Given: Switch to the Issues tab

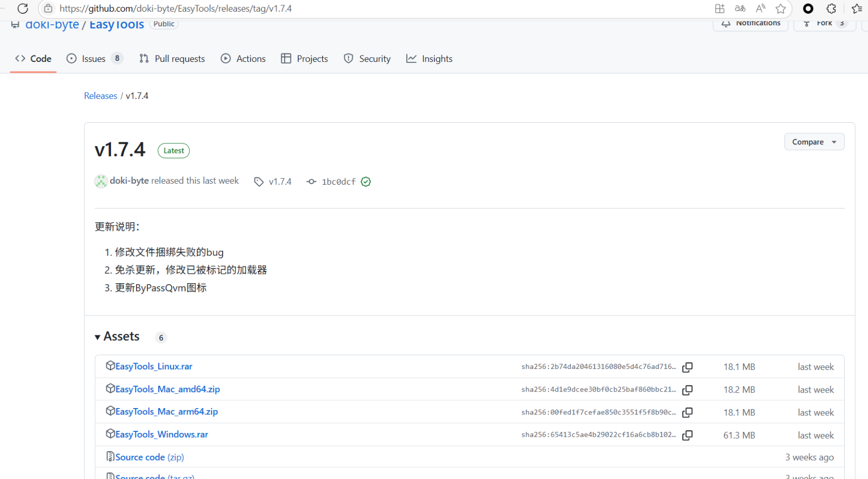Looking at the screenshot, I should [95, 59].
